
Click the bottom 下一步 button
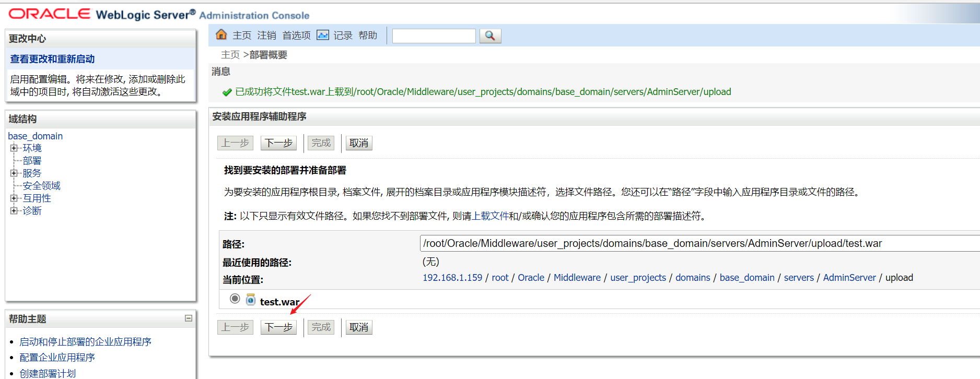tap(278, 327)
